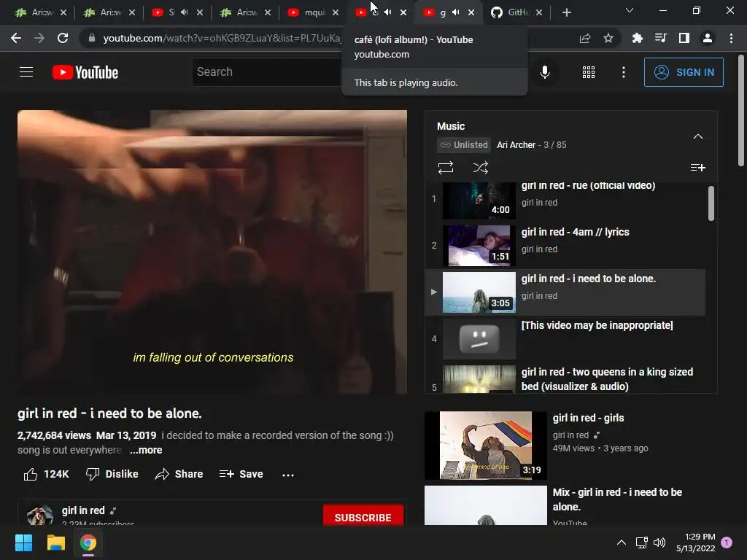
Task: Share this video
Action: [179, 474]
